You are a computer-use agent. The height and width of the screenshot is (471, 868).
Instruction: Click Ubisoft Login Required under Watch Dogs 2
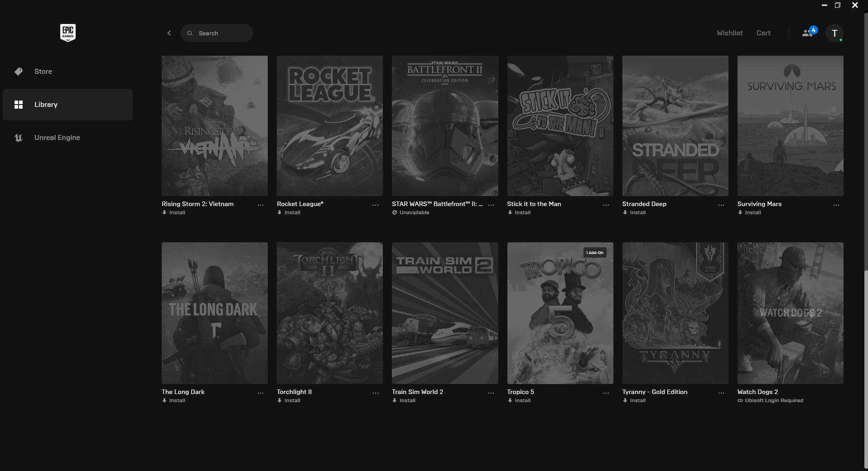771,400
